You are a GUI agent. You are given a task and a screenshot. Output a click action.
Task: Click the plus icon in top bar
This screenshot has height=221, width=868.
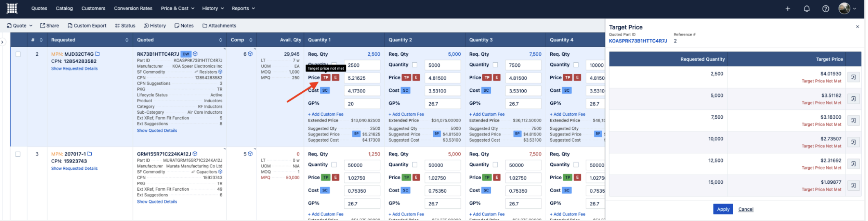[x=787, y=9]
